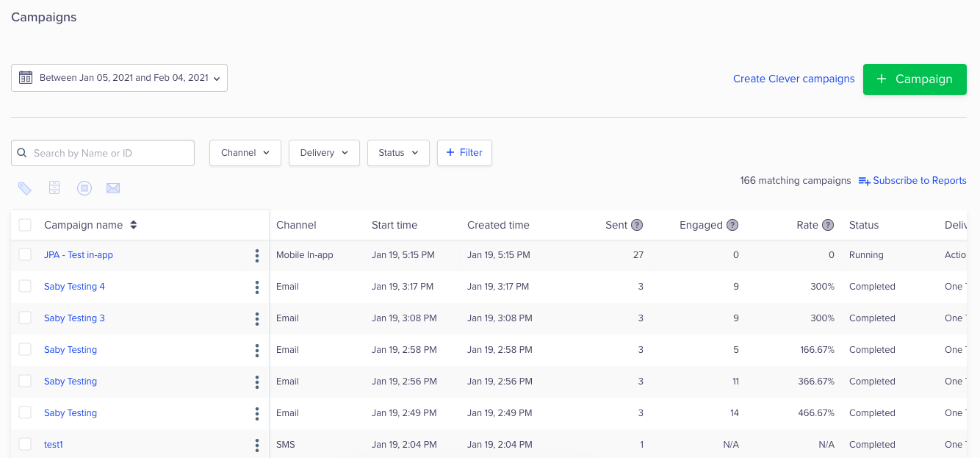Click the search magnifier icon
This screenshot has height=458, width=980.
click(22, 153)
